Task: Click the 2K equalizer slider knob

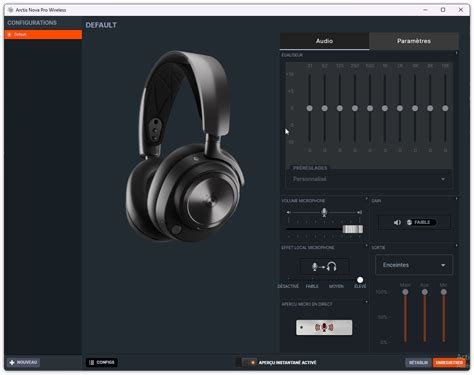Action: point(400,108)
